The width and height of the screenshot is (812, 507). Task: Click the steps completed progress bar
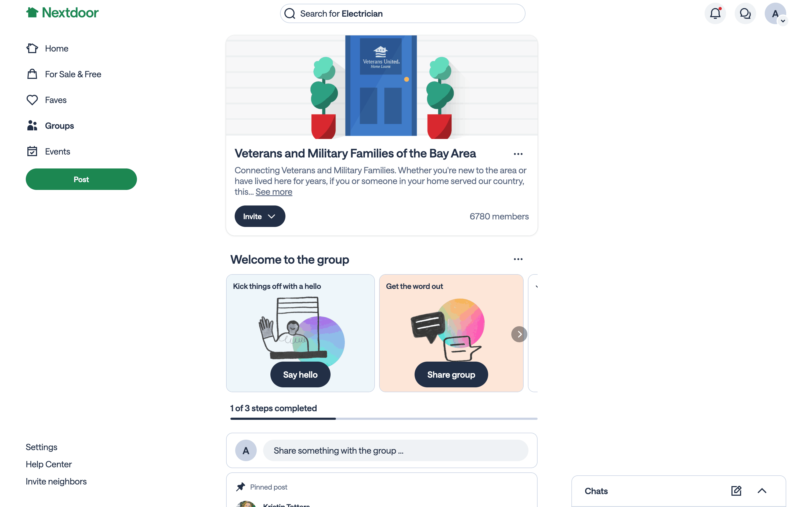click(x=384, y=418)
